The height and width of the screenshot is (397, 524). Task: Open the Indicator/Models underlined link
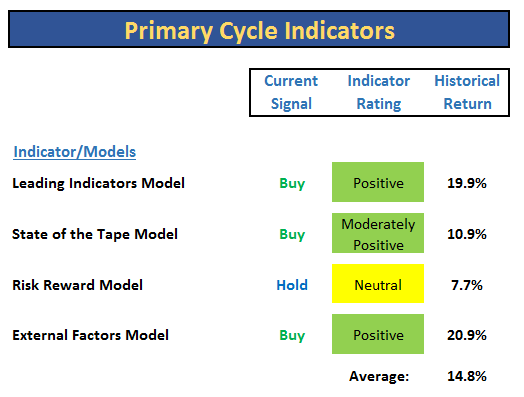(75, 152)
